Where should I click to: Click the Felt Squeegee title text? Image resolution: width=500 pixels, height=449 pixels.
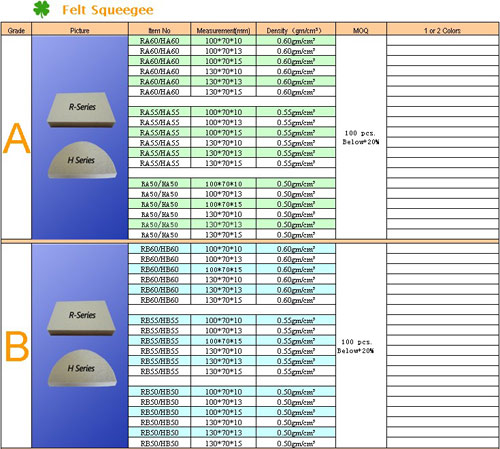point(108,10)
